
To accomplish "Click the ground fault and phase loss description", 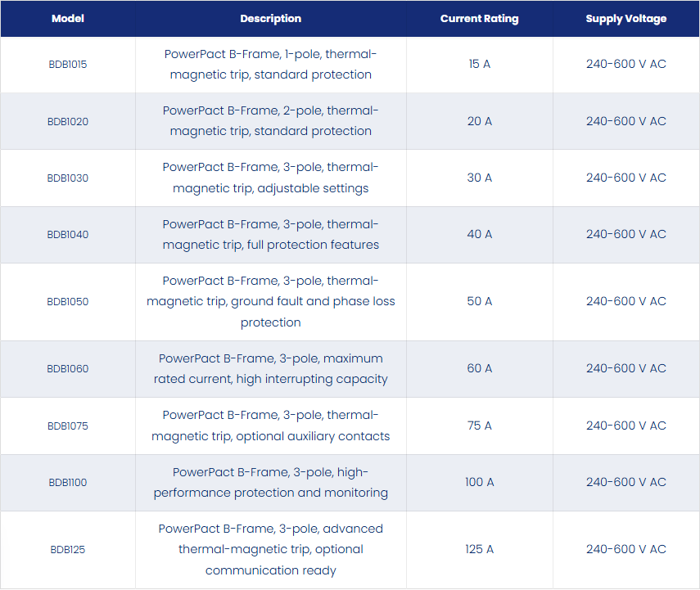I will click(x=270, y=302).
